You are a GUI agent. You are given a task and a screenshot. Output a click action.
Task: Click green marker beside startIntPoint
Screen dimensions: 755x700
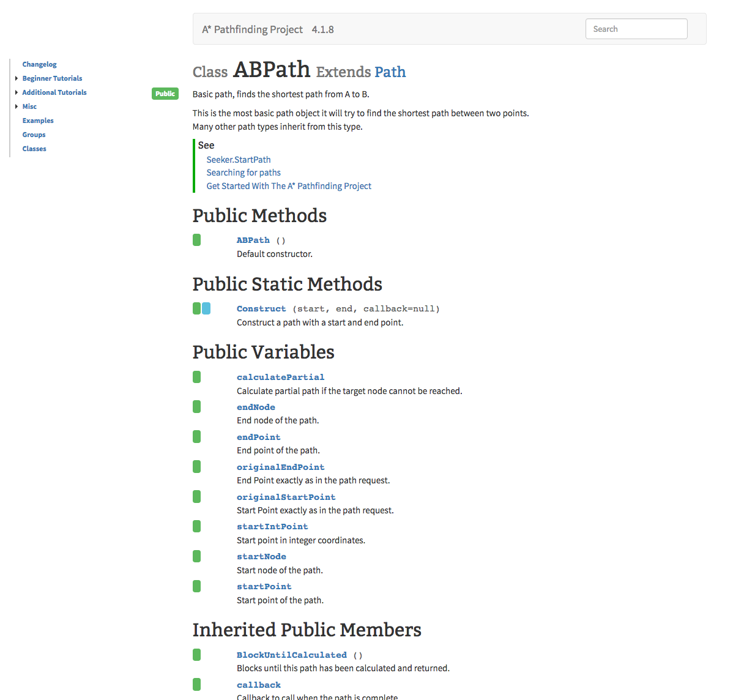click(x=196, y=526)
